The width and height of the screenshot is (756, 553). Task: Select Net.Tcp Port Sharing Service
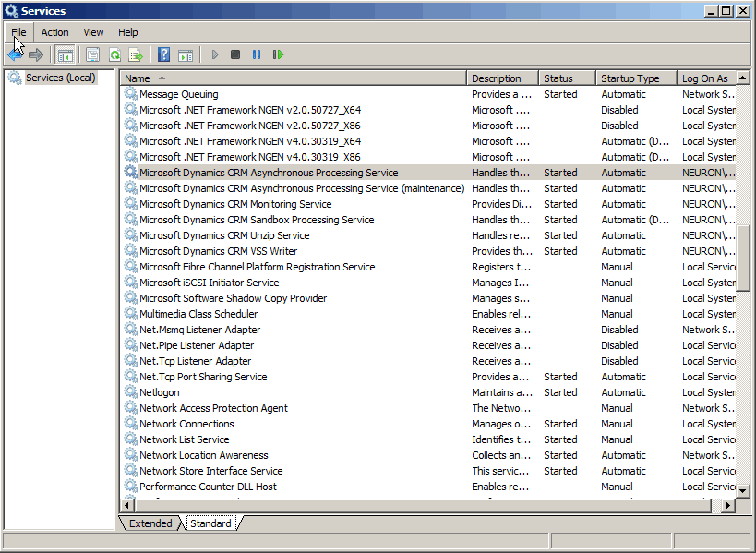[x=429, y=377]
